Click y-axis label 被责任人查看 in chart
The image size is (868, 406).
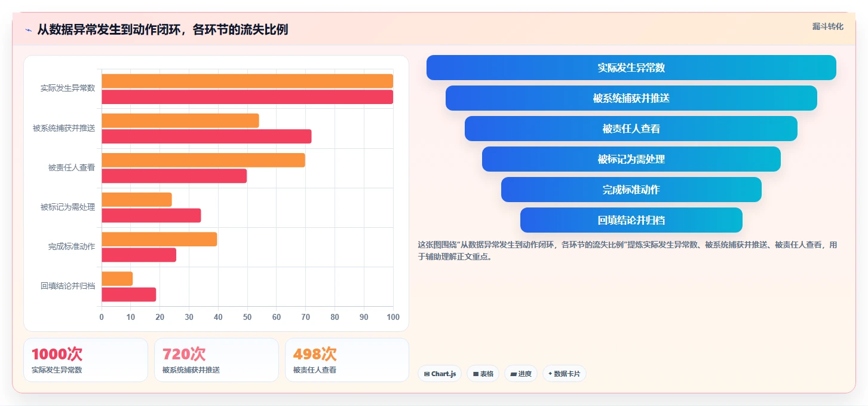72,167
